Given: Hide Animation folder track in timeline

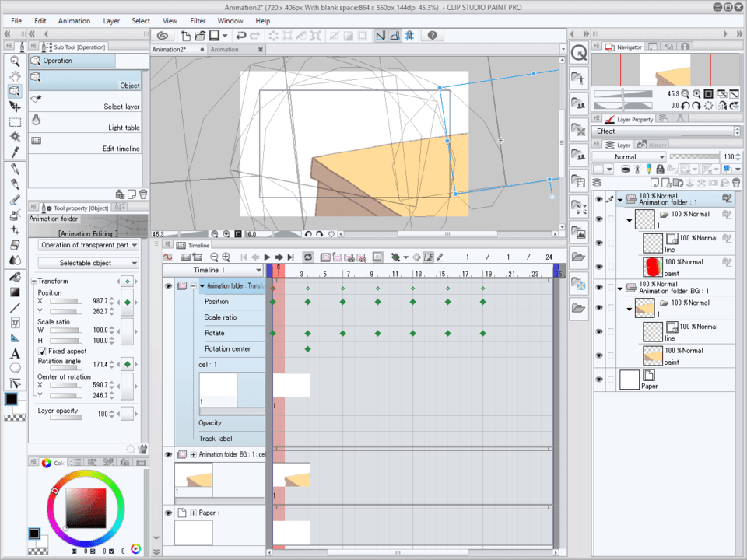Looking at the screenshot, I should 168,286.
